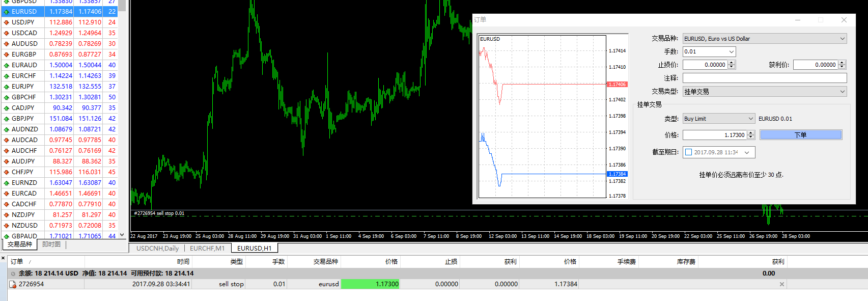The image size is (868, 301).
Task: Click the AUDNZD symbol direction icon
Action: (6, 129)
